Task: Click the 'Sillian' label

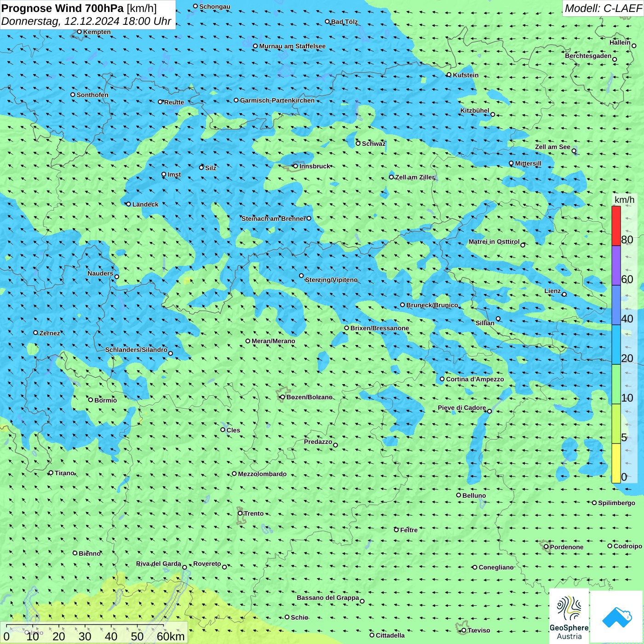Action: 485,323
